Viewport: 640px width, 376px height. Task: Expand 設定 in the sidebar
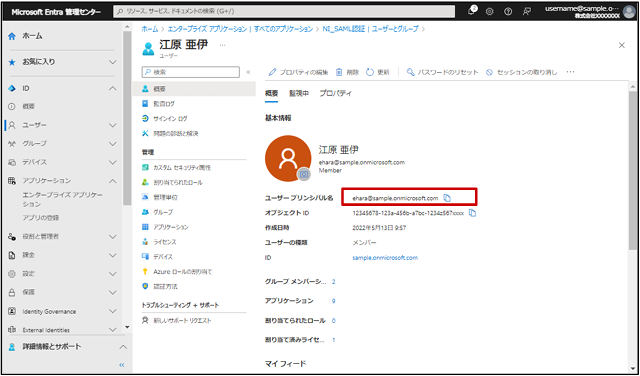(x=113, y=274)
